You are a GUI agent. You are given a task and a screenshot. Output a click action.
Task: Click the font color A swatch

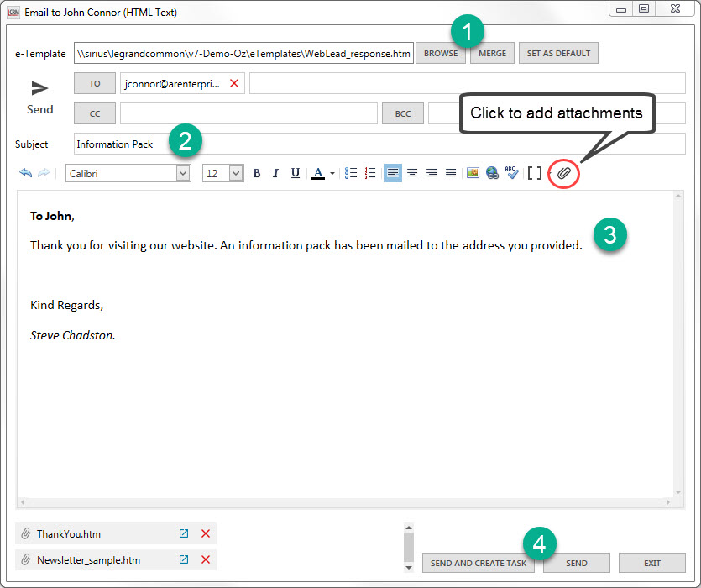click(x=318, y=173)
